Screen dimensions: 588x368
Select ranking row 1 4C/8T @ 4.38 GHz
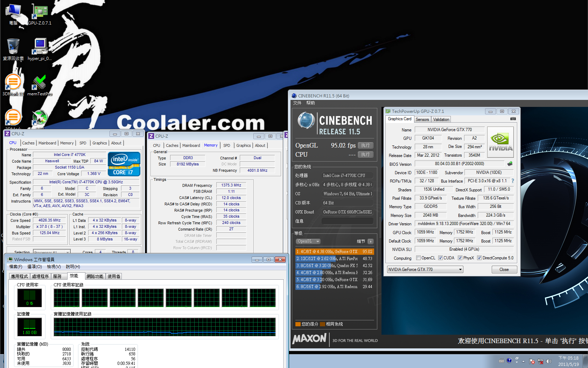point(335,252)
